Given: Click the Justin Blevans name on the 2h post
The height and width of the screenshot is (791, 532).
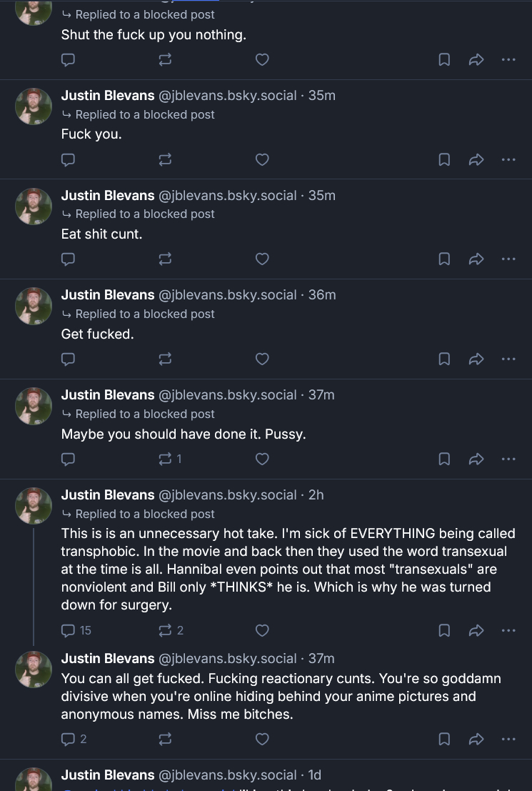Looking at the screenshot, I should pos(108,494).
